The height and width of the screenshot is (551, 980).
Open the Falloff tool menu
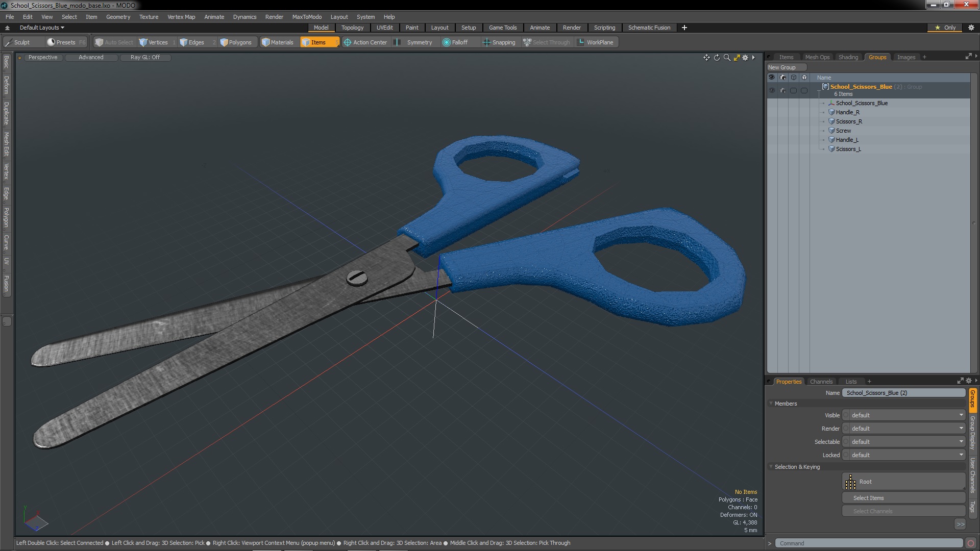click(455, 42)
